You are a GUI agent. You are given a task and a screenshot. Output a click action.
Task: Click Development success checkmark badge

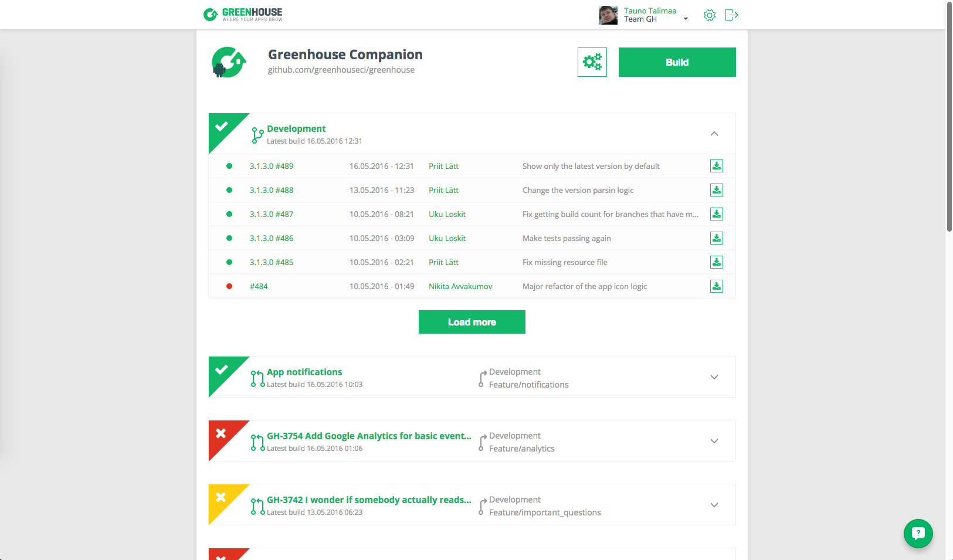pos(222,127)
